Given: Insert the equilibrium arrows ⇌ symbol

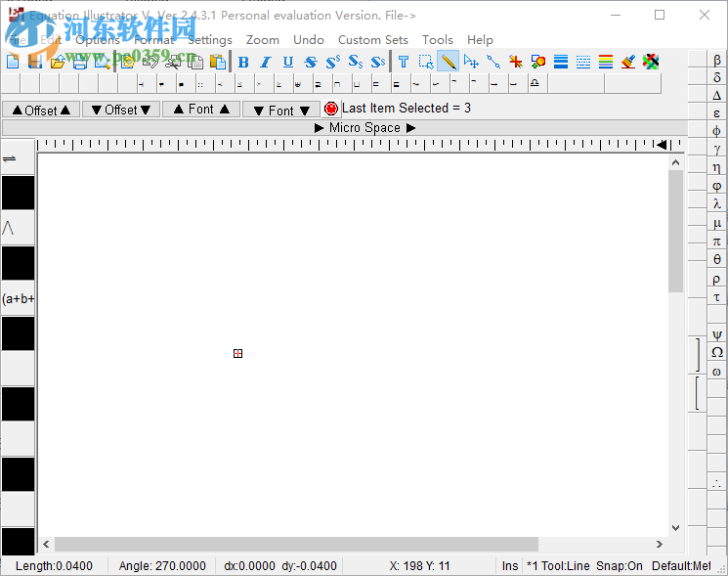Looking at the screenshot, I should 19,157.
